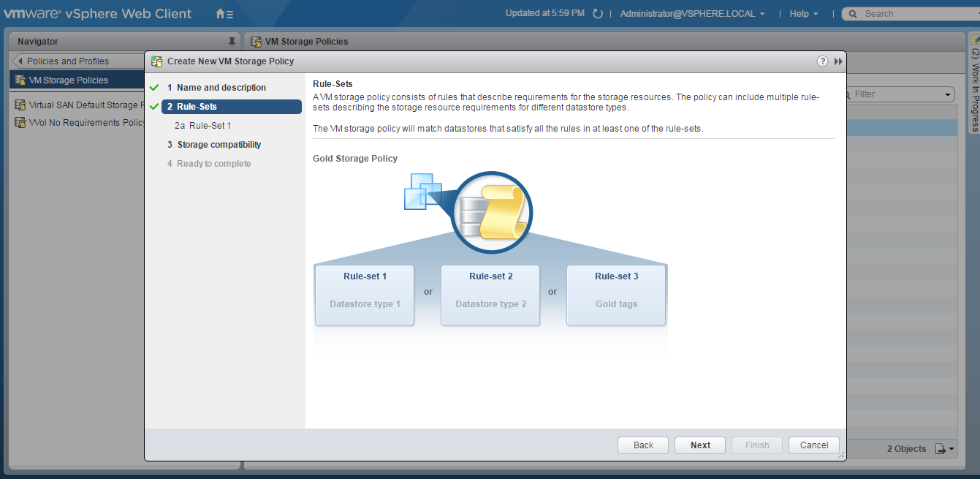Click the policy scroll illustration graphic
Viewport: 980px width, 479px height.
pos(493,211)
